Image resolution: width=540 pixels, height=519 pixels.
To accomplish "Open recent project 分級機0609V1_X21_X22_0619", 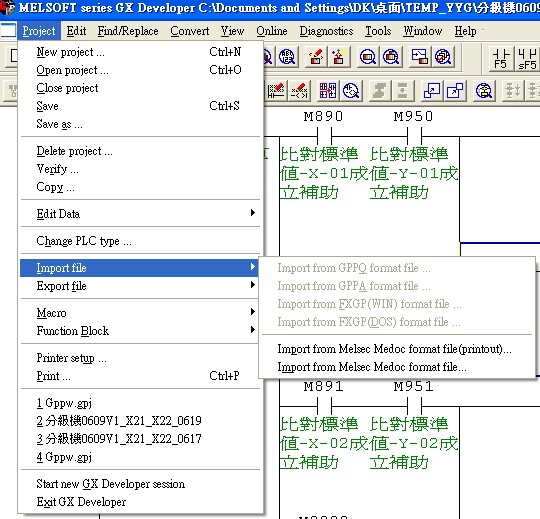I will (119, 421).
